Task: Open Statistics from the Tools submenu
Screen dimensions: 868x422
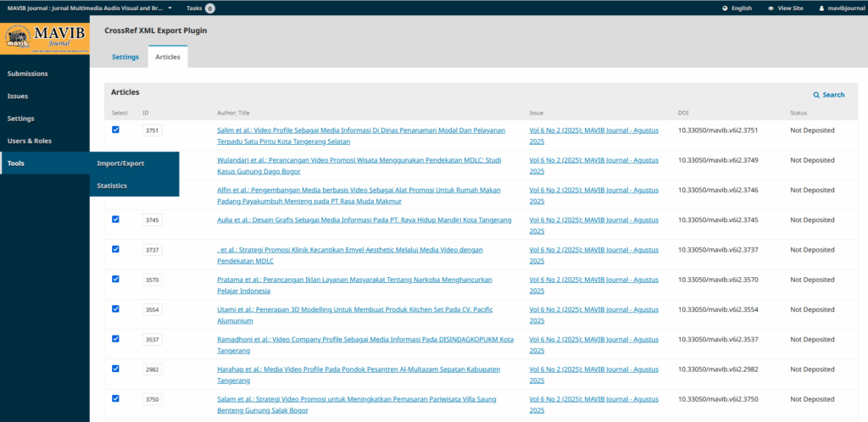Action: coord(112,186)
